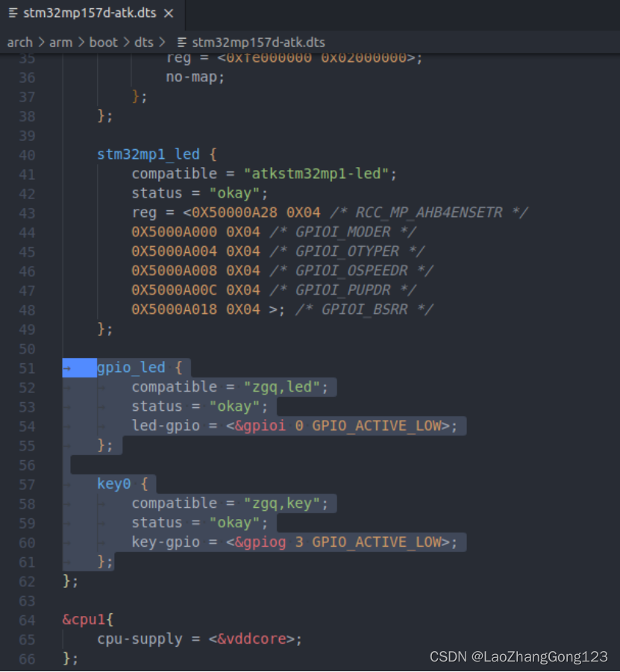
Task: Click the file icon in the breadcrumb bar
Action: click(x=181, y=43)
